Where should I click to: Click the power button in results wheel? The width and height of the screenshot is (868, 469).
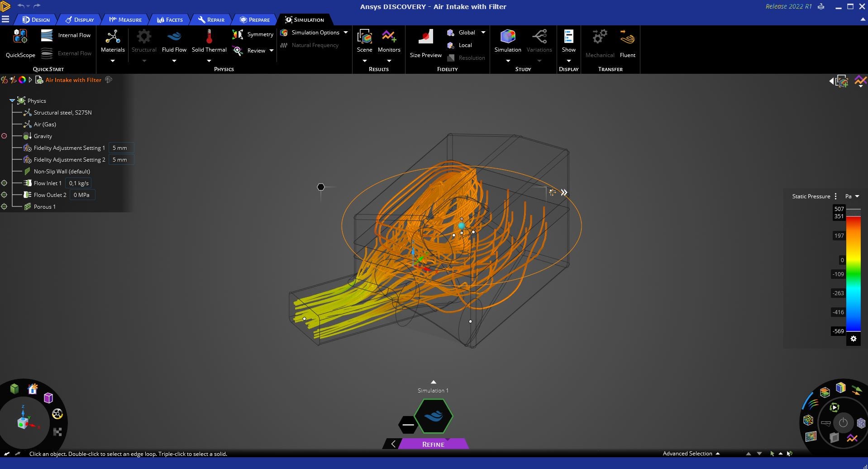pyautogui.click(x=843, y=423)
